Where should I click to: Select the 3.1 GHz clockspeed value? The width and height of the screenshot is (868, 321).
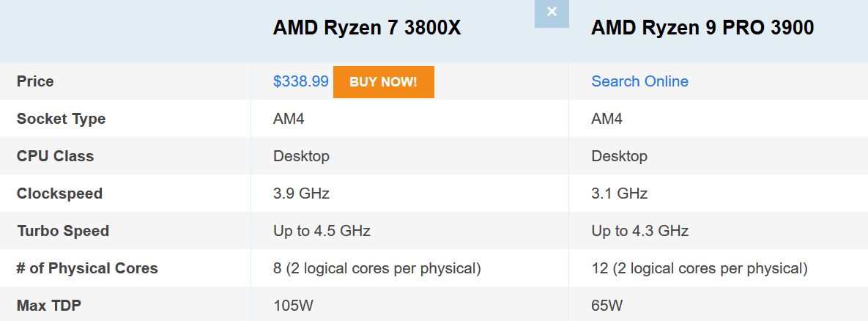[x=620, y=193]
